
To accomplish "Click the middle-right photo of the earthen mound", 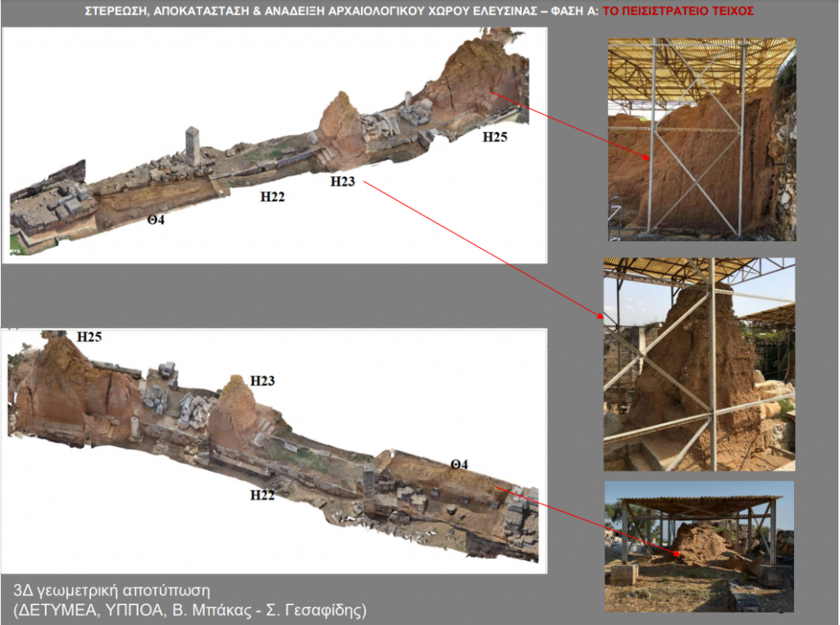I will coord(699,364).
